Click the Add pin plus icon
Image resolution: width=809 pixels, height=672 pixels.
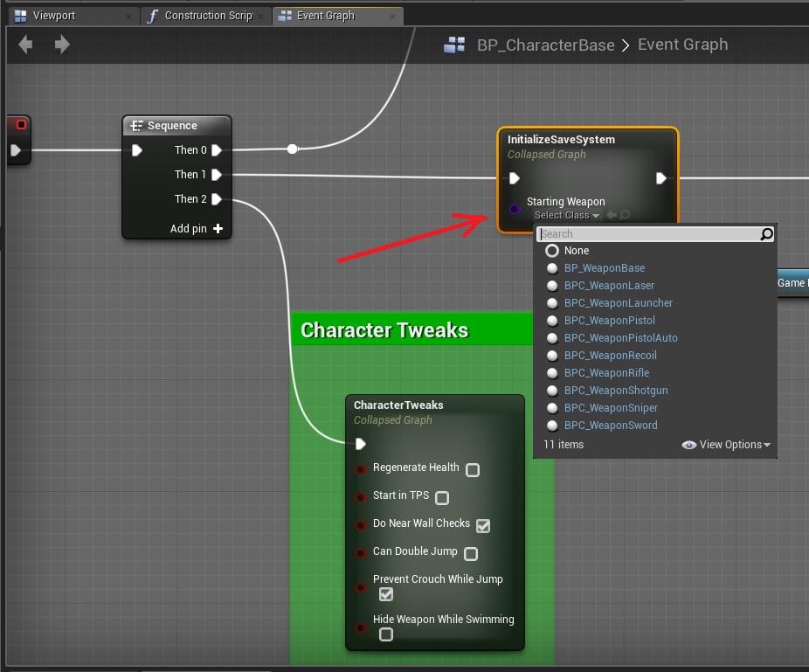pyautogui.click(x=218, y=229)
